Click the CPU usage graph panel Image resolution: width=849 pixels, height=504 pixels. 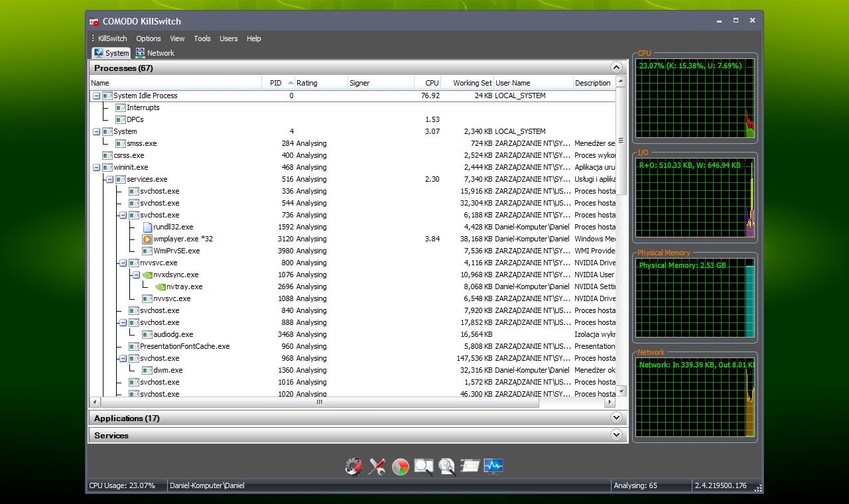coord(695,98)
